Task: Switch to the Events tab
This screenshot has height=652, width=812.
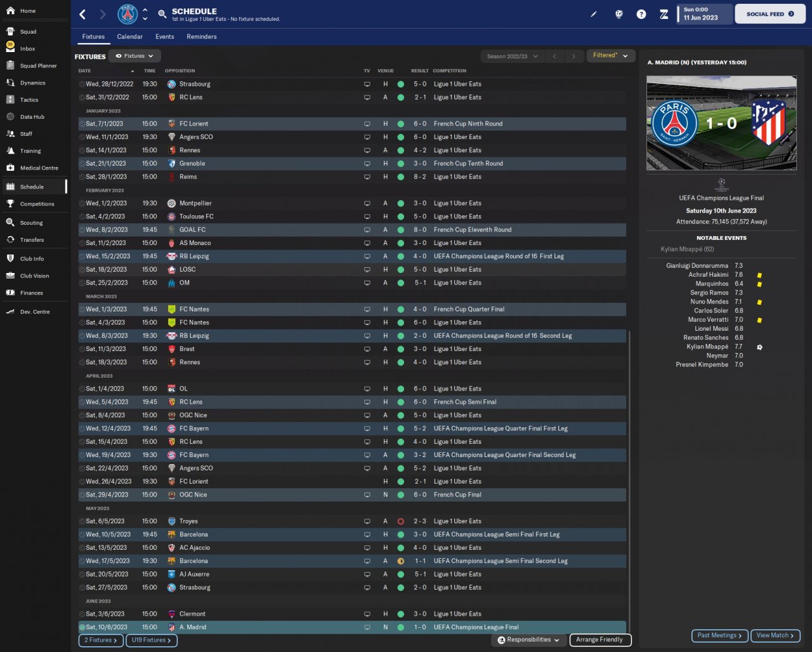Action: click(x=165, y=37)
